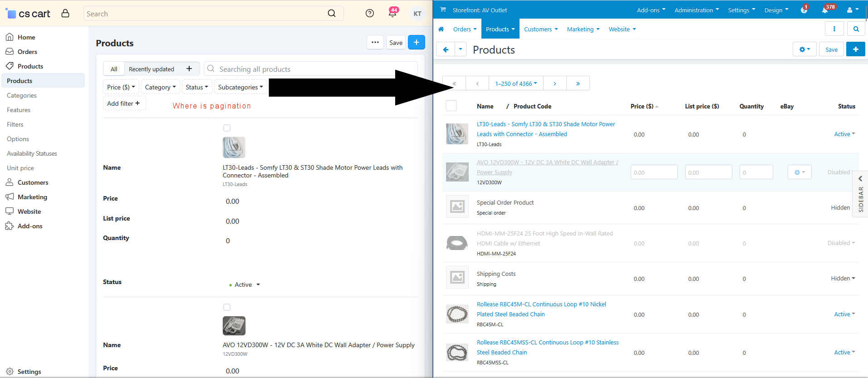Click the Searching all products field
868x378 pixels.
(x=311, y=69)
